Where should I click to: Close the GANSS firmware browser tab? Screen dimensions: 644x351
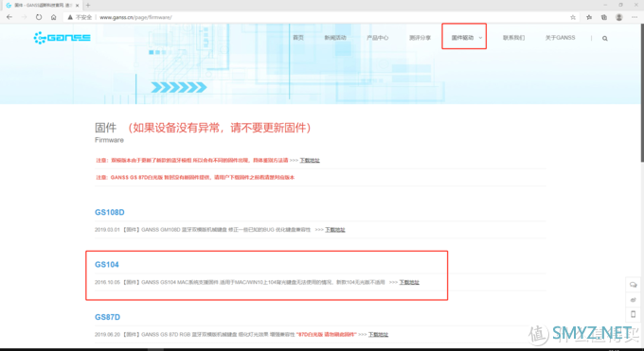click(78, 6)
